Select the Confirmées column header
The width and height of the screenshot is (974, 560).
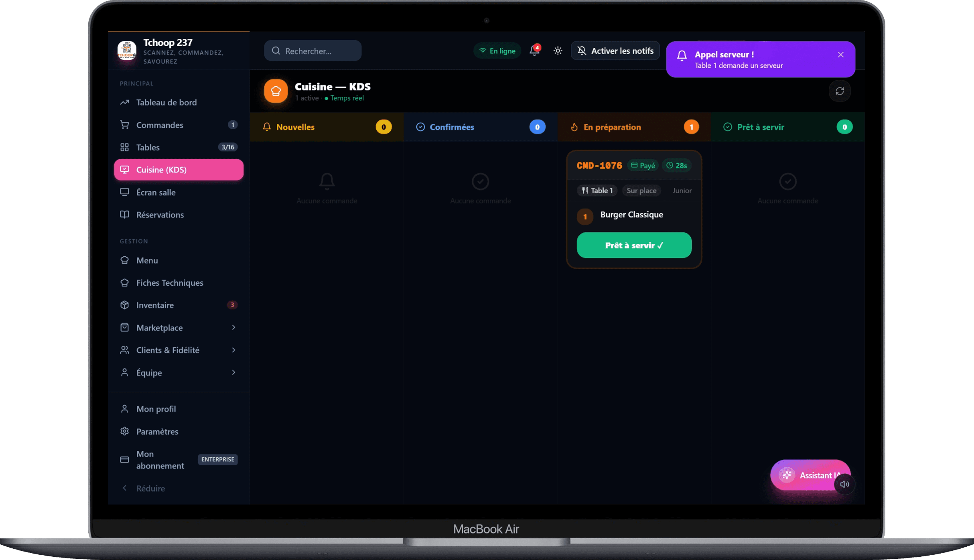pyautogui.click(x=480, y=127)
